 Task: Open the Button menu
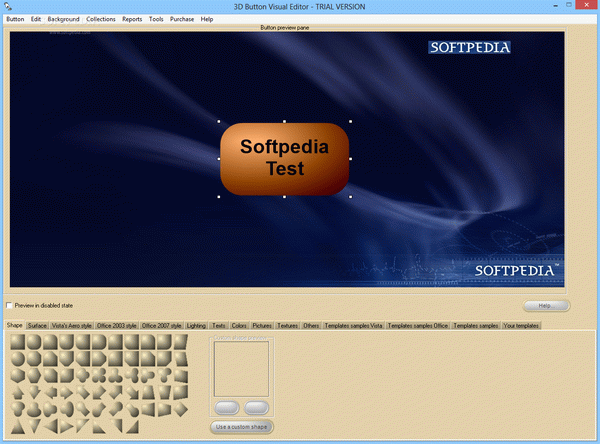(x=15, y=19)
